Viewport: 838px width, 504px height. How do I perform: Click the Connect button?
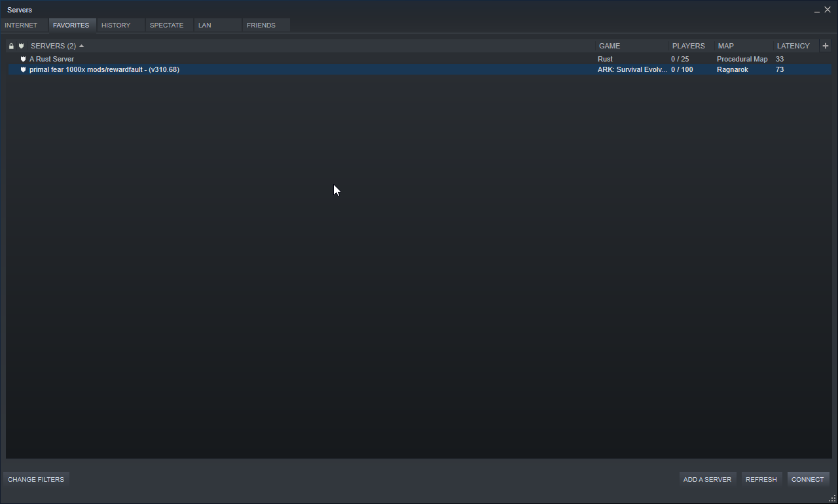pyautogui.click(x=807, y=480)
